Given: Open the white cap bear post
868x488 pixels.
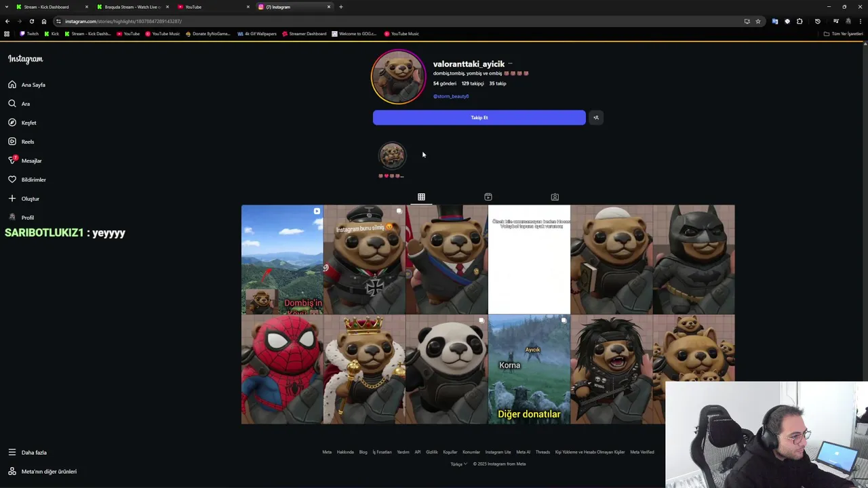Looking at the screenshot, I should pos(612,260).
